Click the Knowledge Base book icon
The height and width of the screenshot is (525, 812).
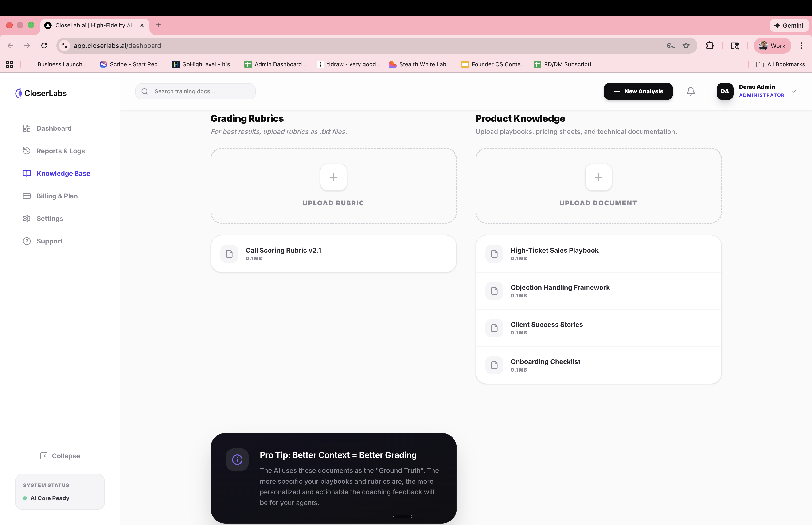point(27,173)
